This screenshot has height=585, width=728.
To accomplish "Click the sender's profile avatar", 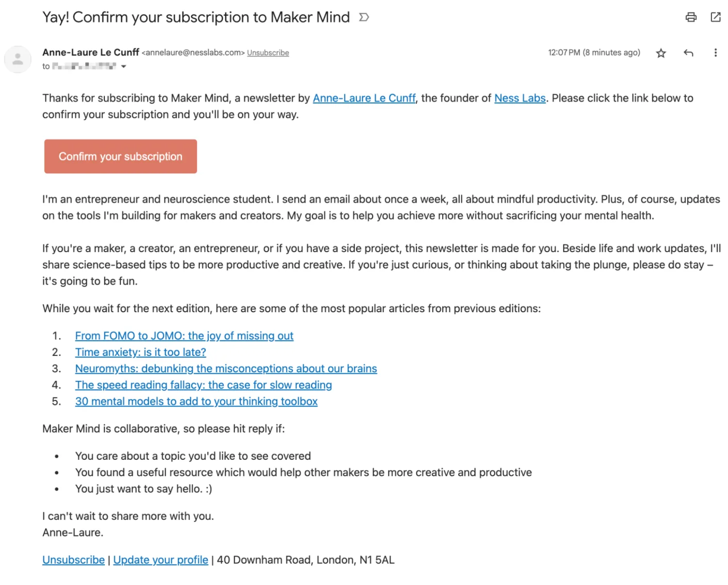I will point(18,59).
